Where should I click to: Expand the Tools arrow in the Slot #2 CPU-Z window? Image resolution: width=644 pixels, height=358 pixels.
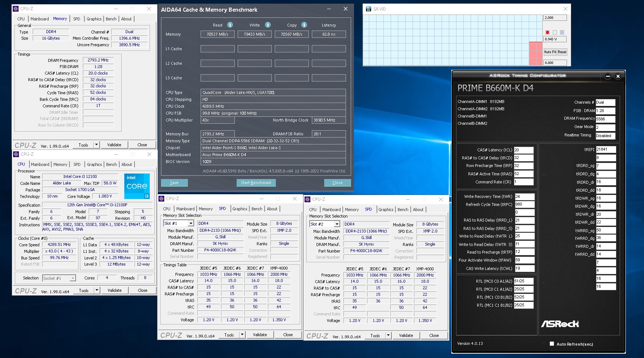click(389, 335)
